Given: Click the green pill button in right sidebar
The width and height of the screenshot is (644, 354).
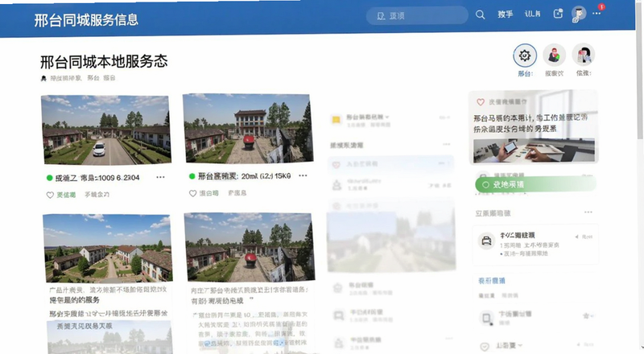Looking at the screenshot, I should pyautogui.click(x=535, y=185).
